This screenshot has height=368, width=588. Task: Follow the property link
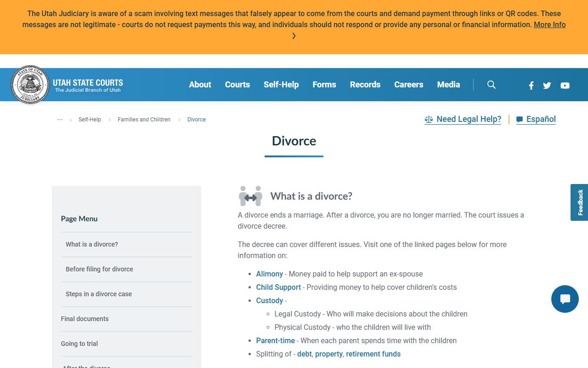point(329,354)
